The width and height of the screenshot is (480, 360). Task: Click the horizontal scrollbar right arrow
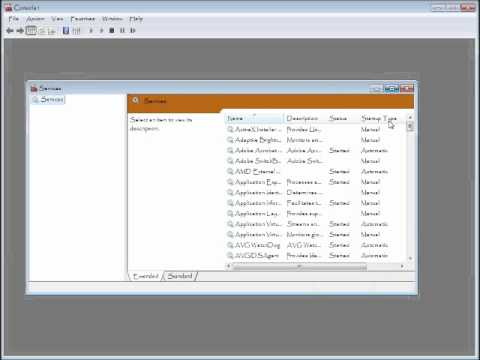[x=402, y=266]
